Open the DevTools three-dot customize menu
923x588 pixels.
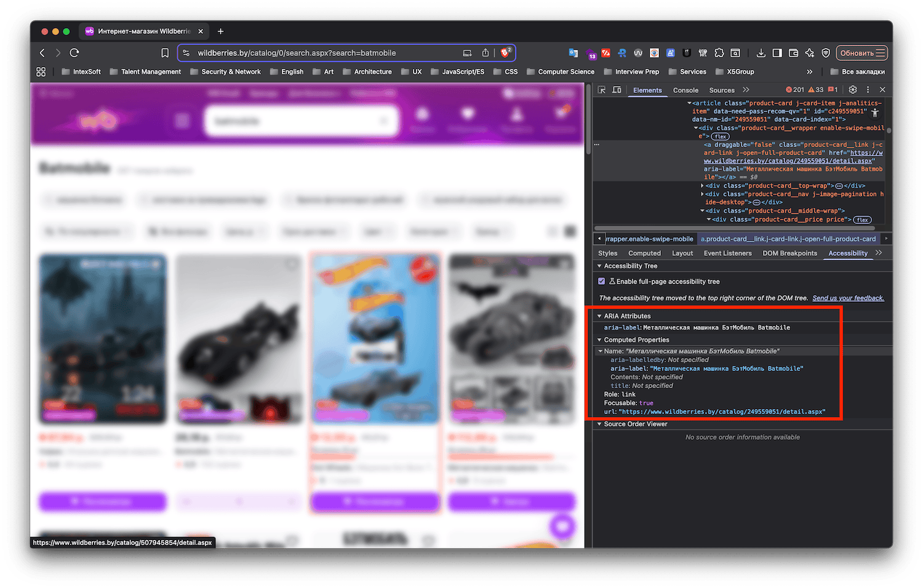click(868, 90)
